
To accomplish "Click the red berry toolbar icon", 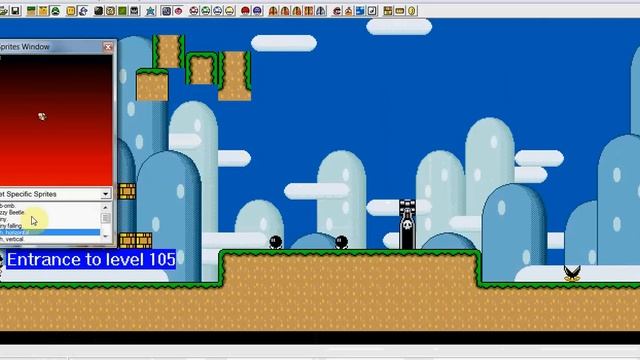I will 178,11.
